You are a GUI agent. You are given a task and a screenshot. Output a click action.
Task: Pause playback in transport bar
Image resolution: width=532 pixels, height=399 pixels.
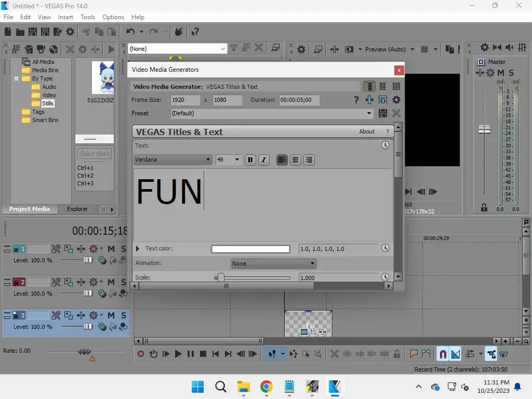point(191,354)
